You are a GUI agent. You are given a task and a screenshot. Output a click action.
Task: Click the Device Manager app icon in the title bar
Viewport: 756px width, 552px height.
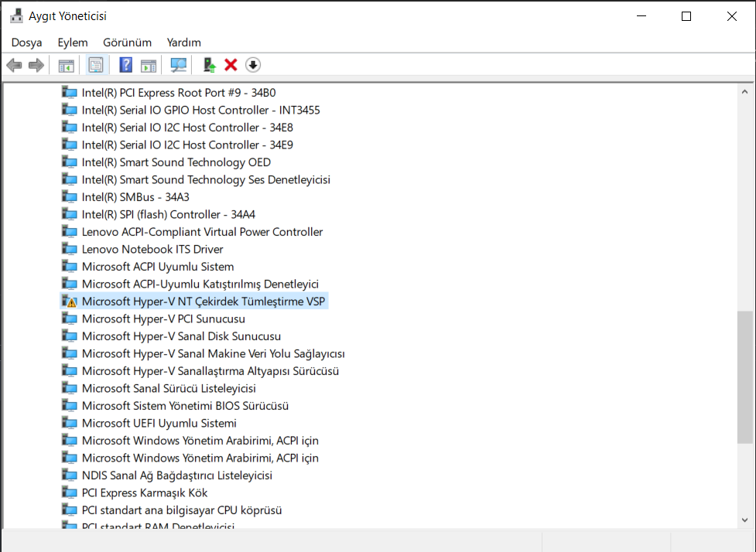point(16,16)
